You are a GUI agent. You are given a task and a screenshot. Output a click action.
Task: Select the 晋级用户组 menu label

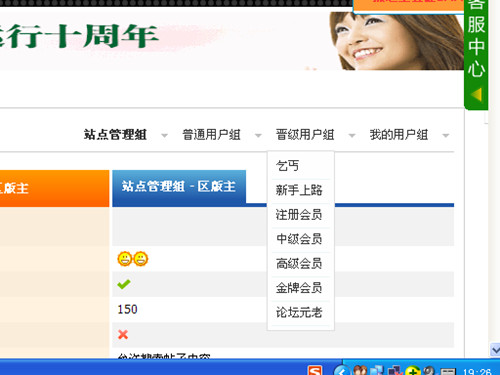click(305, 135)
